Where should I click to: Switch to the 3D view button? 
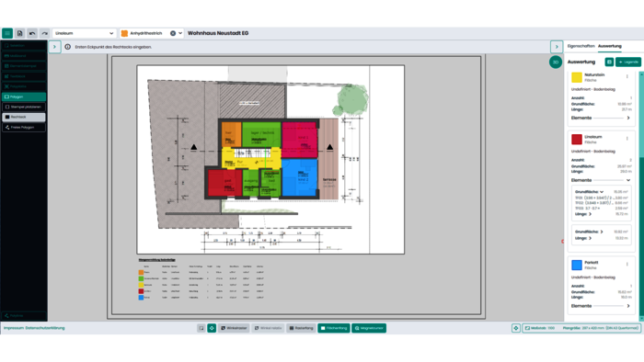click(556, 62)
